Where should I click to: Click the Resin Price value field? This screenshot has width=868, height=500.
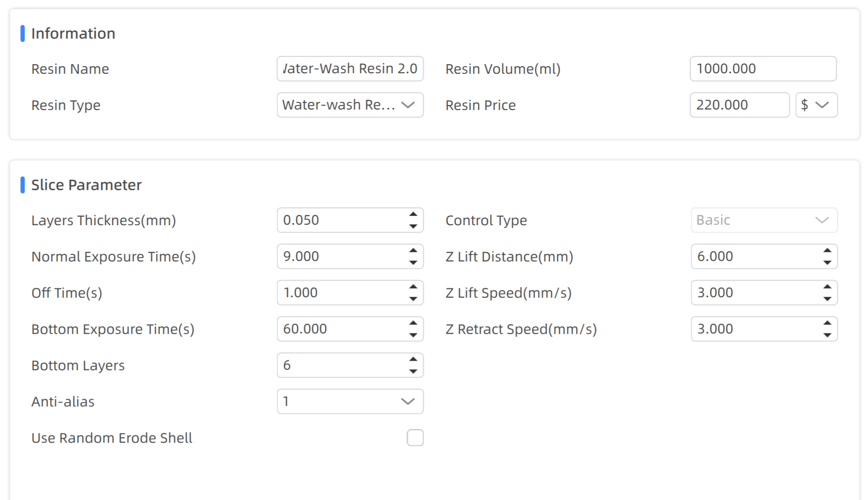tap(739, 105)
